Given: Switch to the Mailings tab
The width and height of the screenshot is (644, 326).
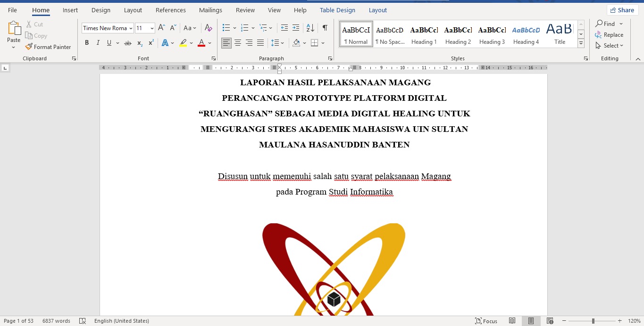Looking at the screenshot, I should pyautogui.click(x=210, y=10).
